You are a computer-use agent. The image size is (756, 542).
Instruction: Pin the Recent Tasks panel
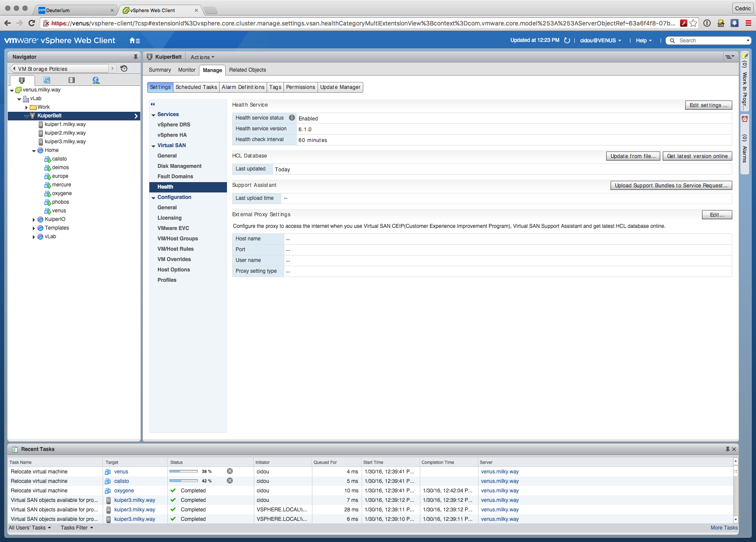728,449
